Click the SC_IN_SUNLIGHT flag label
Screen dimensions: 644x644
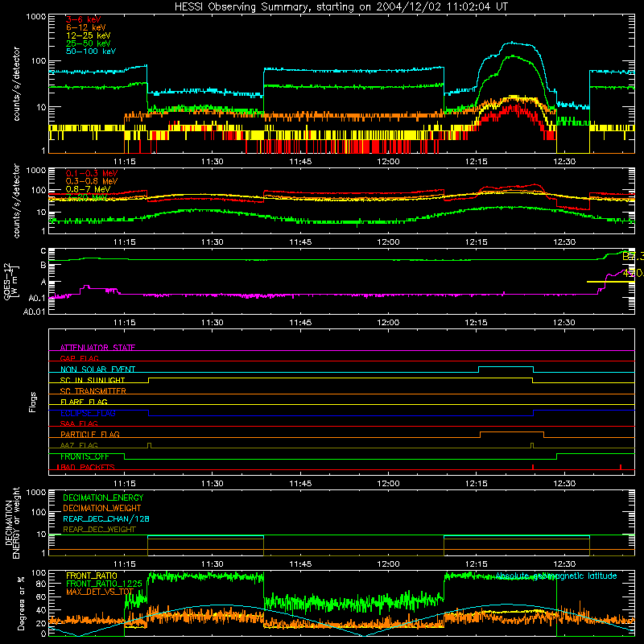coord(93,380)
